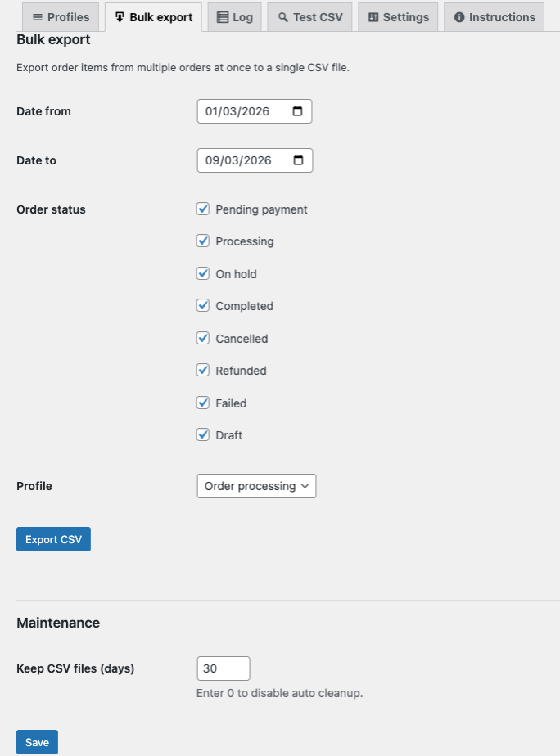Open the Instructions tab
This screenshot has width=560, height=756.
click(494, 17)
